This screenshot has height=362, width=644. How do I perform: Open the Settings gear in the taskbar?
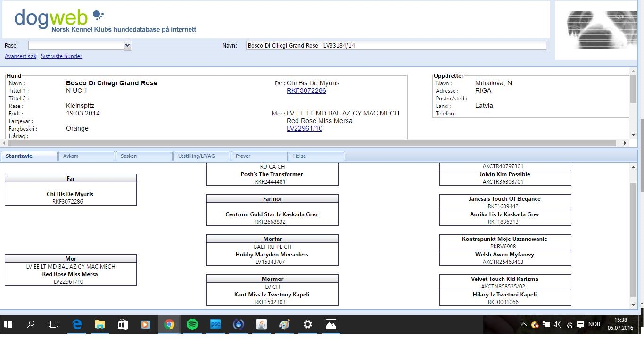pyautogui.click(x=308, y=324)
